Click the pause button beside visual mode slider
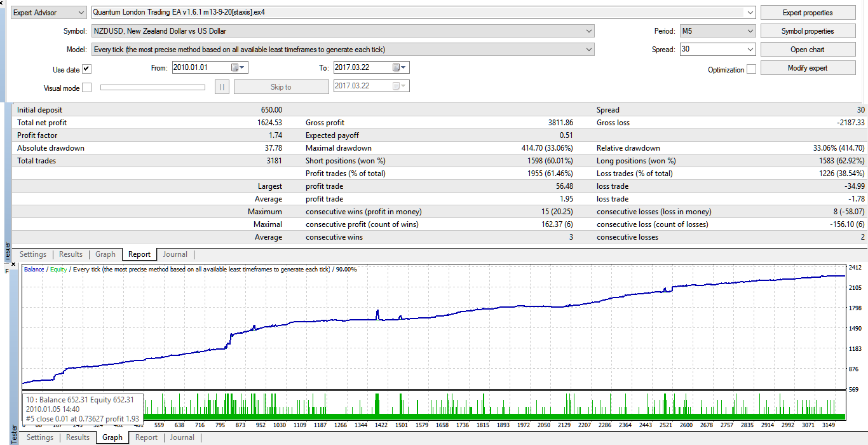This screenshot has width=868, height=445. click(x=222, y=87)
